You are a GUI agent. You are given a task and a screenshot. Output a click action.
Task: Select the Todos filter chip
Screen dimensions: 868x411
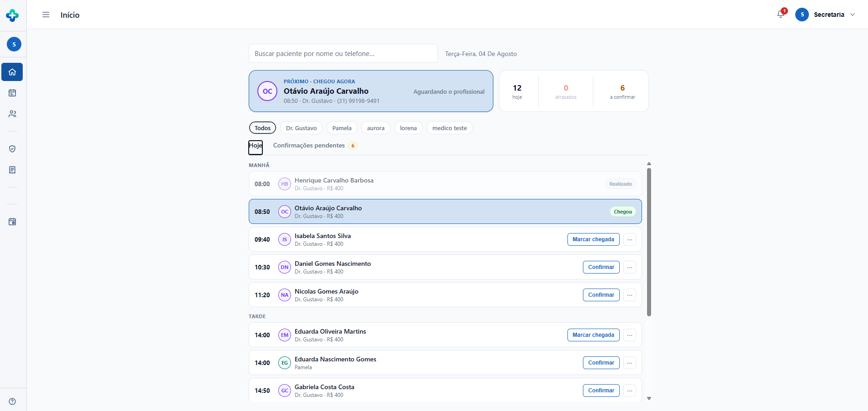262,128
